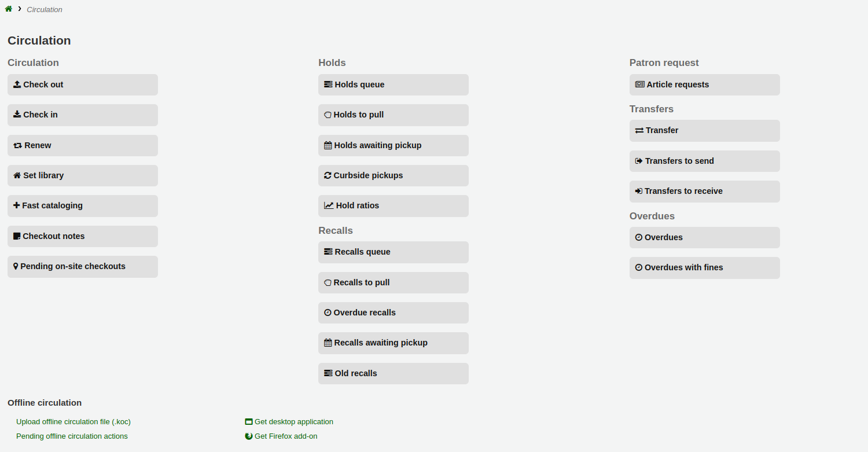View Transfers to receive
Viewport: 868px width, 452px height.
coord(704,191)
